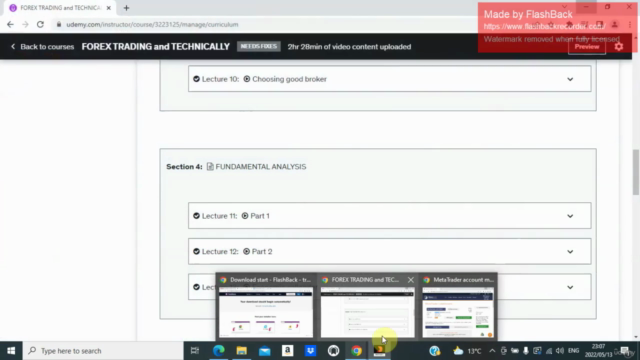Expand Lecture 11 Part 1 details
The image size is (640, 360).
point(570,216)
